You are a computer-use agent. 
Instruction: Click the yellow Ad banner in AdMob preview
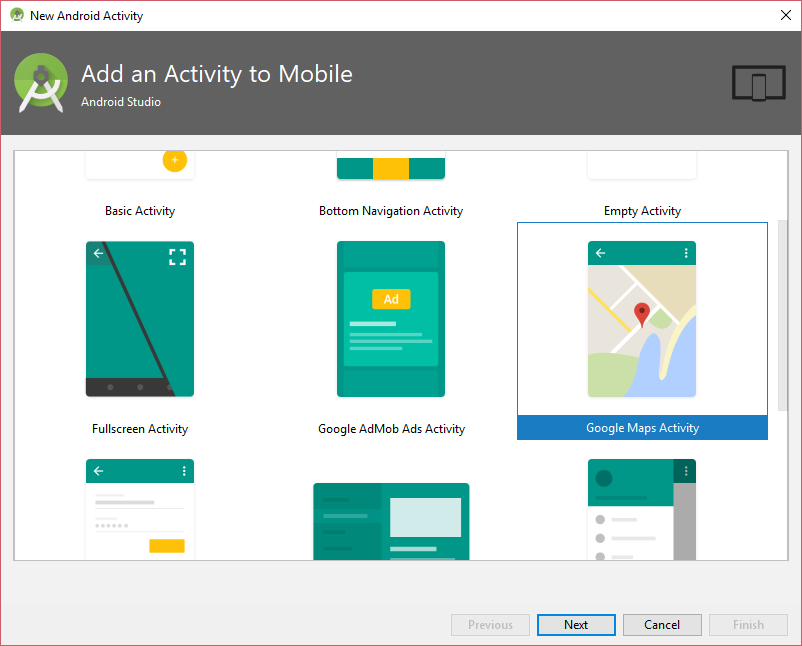pyautogui.click(x=390, y=298)
